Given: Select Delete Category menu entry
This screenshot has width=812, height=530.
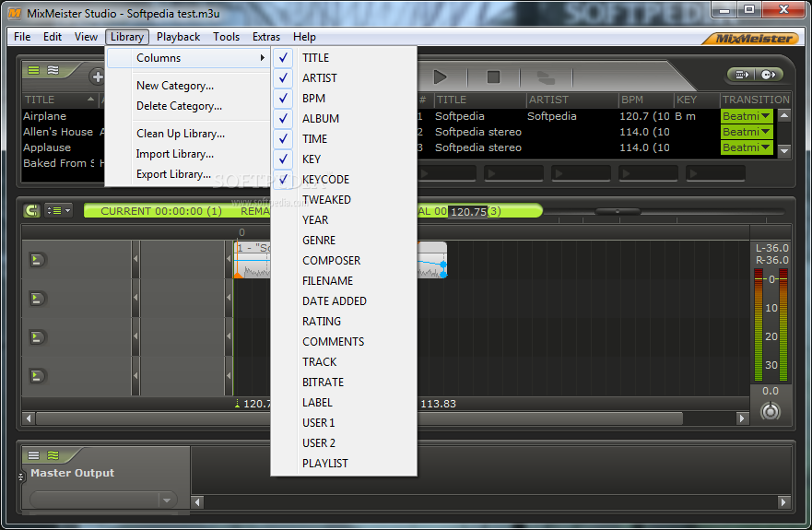Looking at the screenshot, I should [188, 106].
